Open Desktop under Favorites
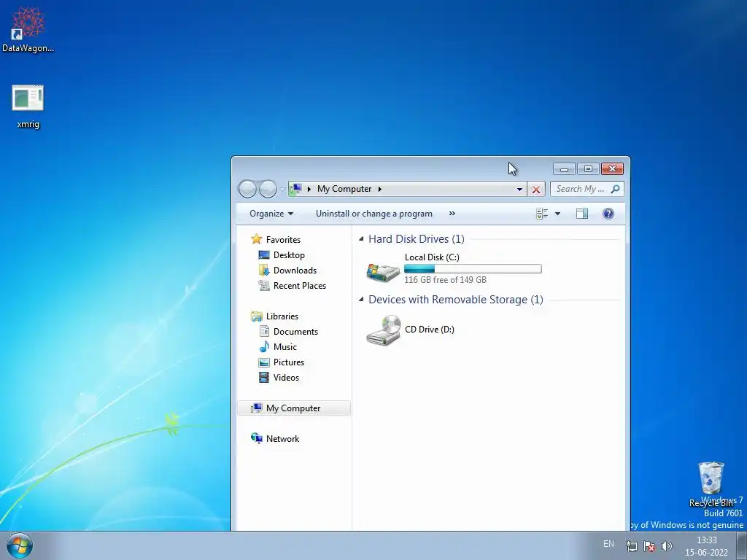The height and width of the screenshot is (560, 747). (289, 254)
